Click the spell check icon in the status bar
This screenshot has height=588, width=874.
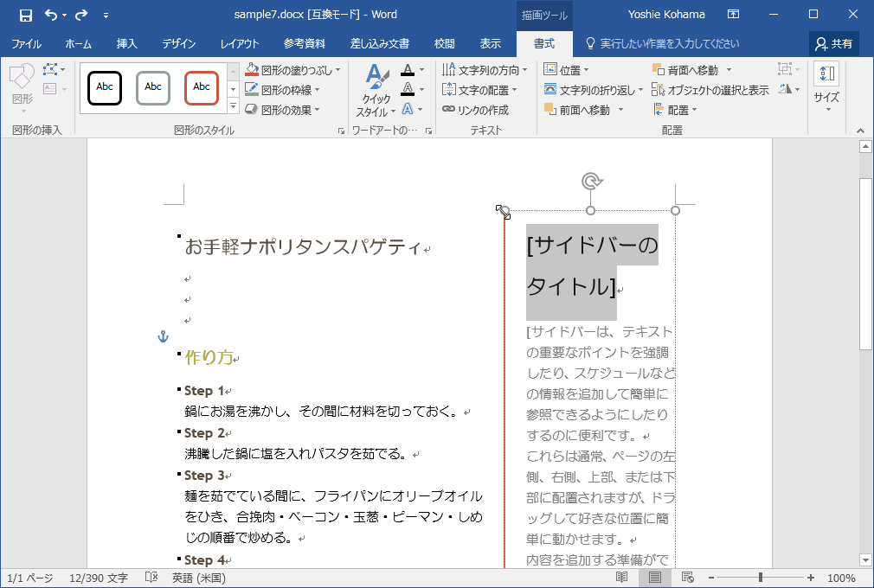point(151,578)
